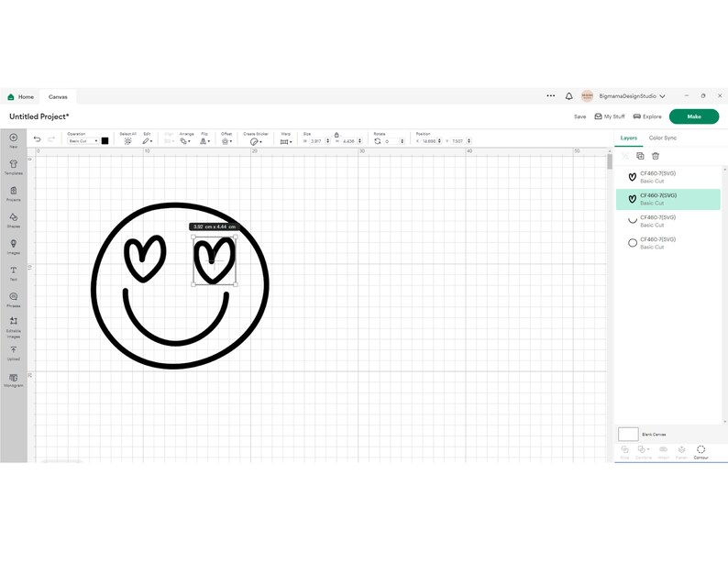Click the width size field

[x=316, y=141]
